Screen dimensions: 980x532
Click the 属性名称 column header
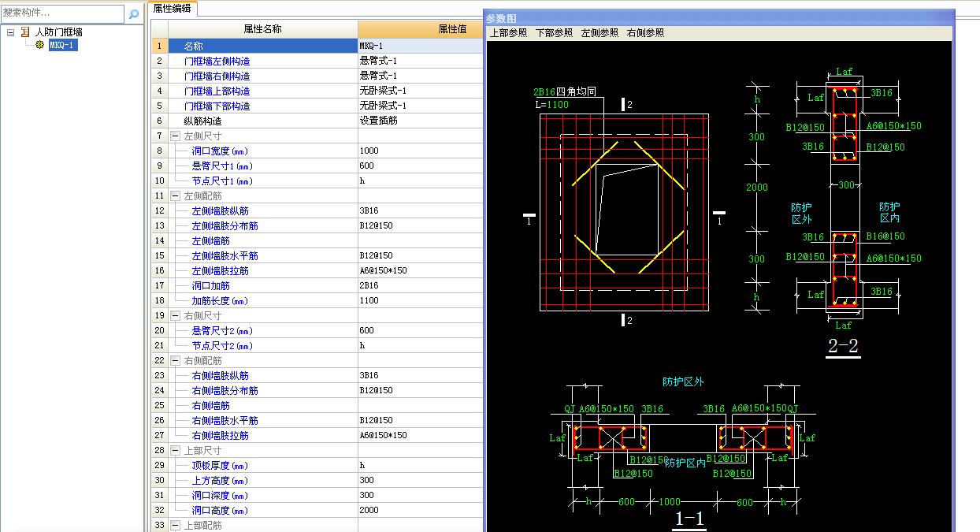click(x=262, y=29)
